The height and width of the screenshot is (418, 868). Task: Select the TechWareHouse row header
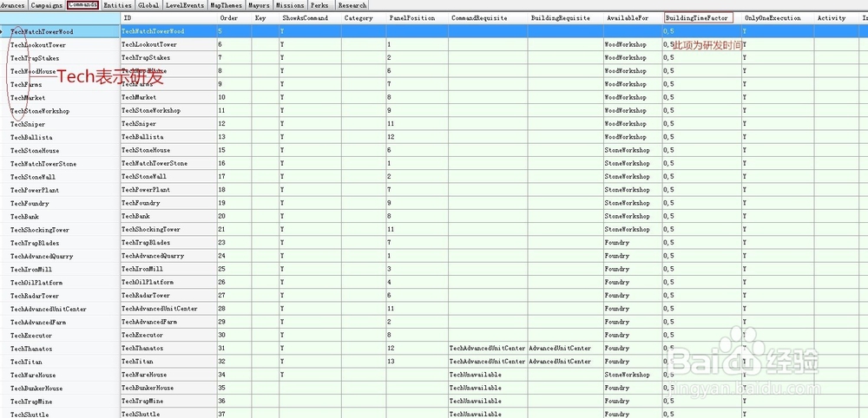[60, 375]
